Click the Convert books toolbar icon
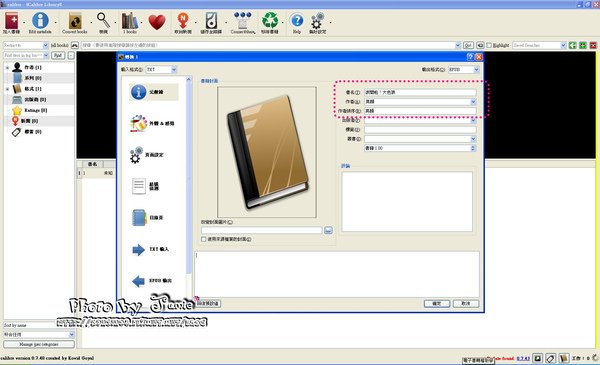This screenshot has height=365, width=600. pos(75,21)
